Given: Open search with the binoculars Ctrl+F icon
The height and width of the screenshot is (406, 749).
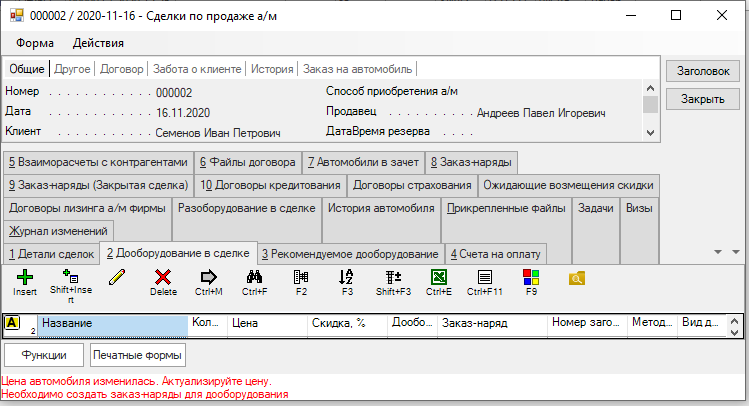Looking at the screenshot, I should point(254,277).
